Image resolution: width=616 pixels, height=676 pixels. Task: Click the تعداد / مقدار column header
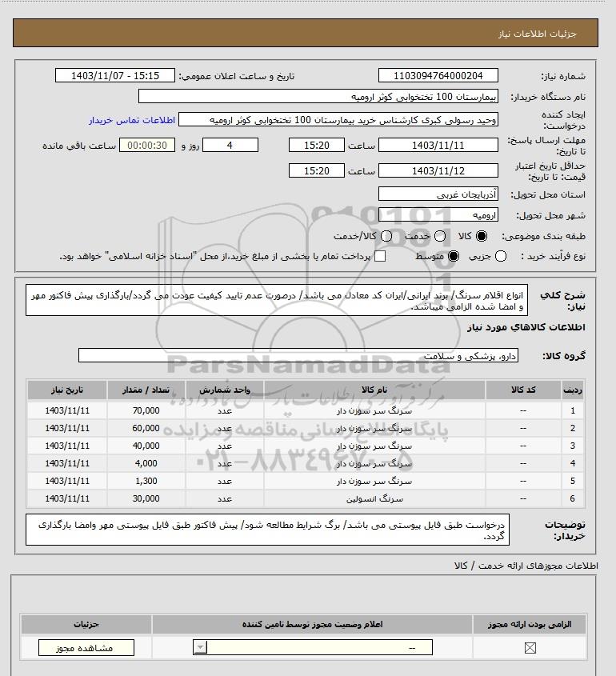(x=146, y=390)
